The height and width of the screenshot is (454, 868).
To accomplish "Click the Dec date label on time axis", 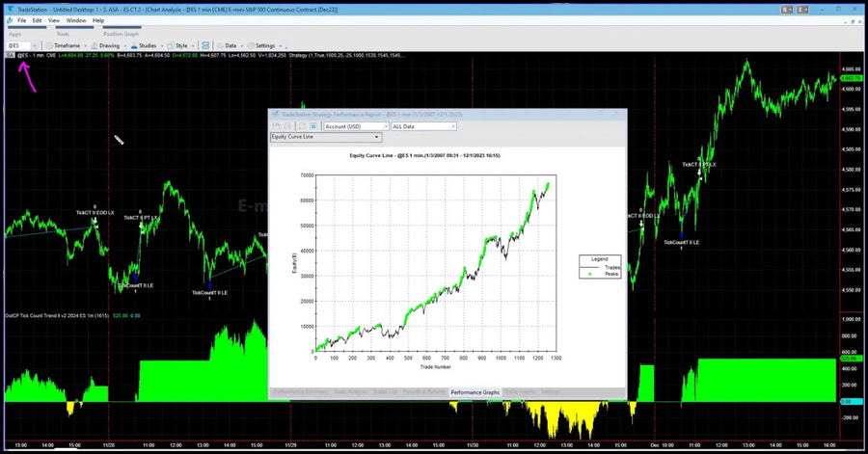I will coord(656,444).
